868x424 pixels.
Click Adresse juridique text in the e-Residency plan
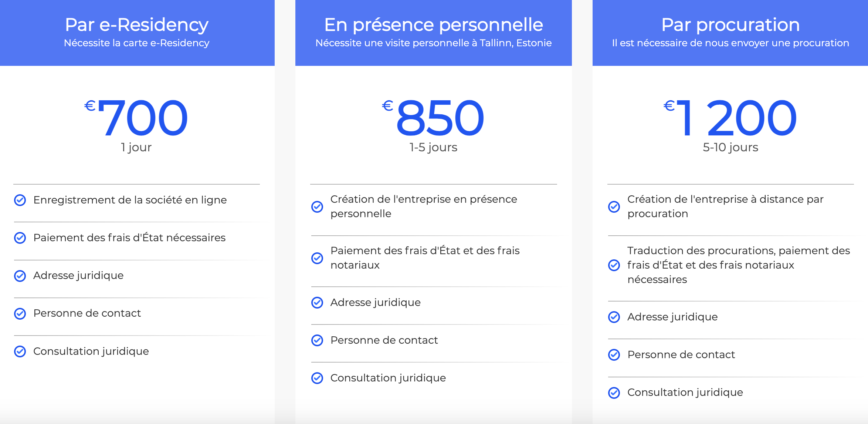pos(78,275)
